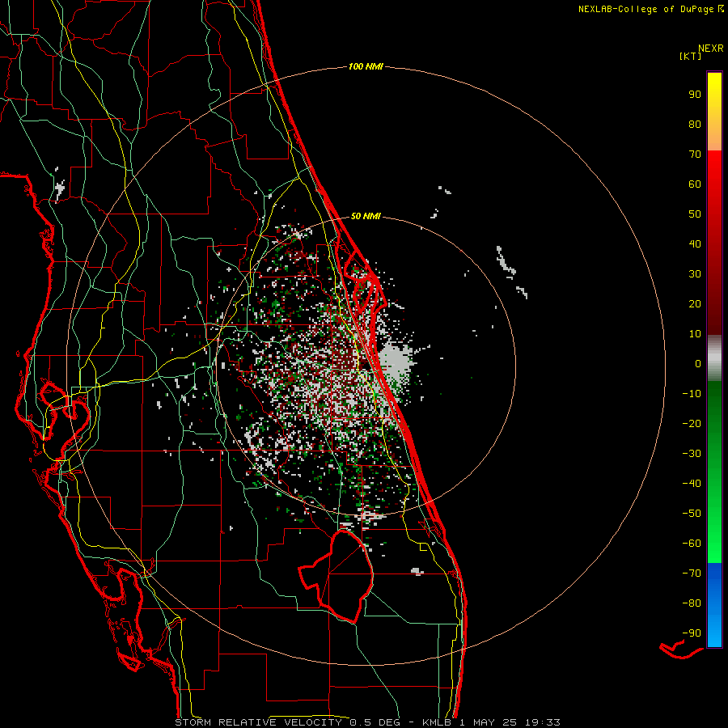
Task: Click the 20 value on the velocity scale
Action: tap(695, 303)
